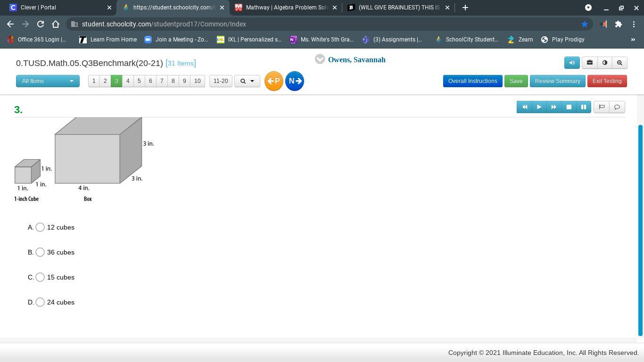The height and width of the screenshot is (362, 644).
Task: Jump to item 7
Action: (x=162, y=81)
